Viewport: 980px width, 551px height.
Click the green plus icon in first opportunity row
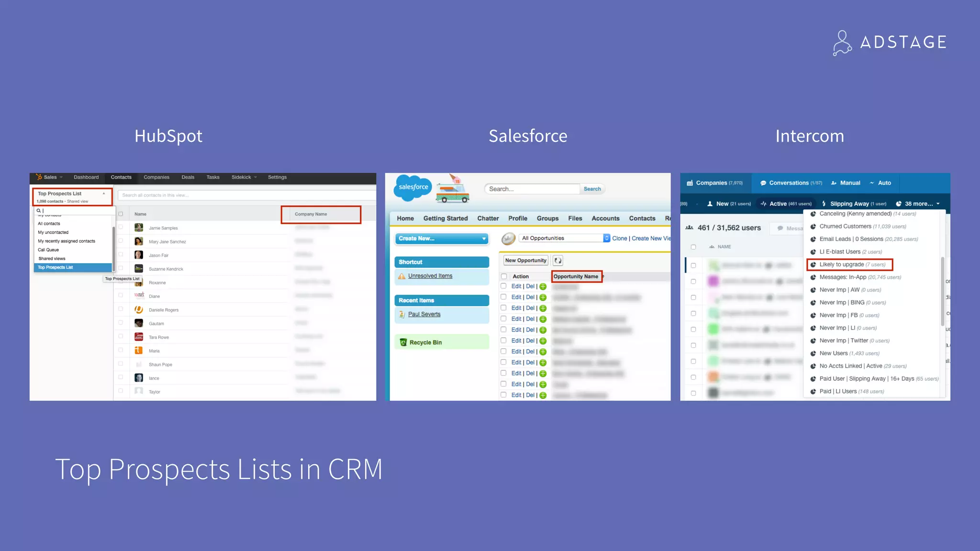pyautogui.click(x=543, y=287)
